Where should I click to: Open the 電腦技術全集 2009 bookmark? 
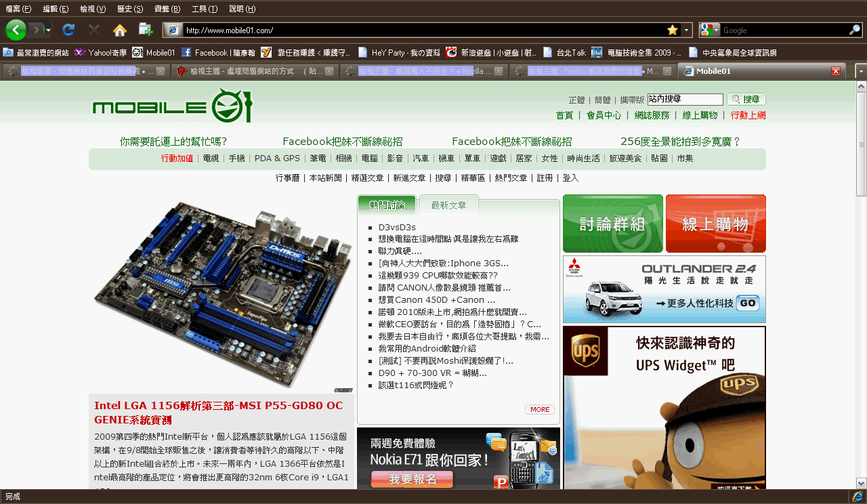coord(637,52)
